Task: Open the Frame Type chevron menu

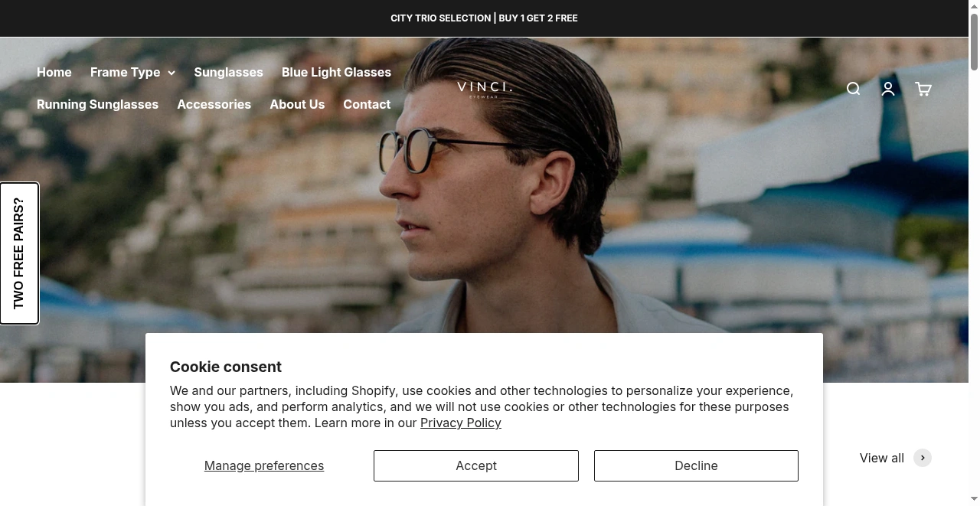Action: coord(171,73)
